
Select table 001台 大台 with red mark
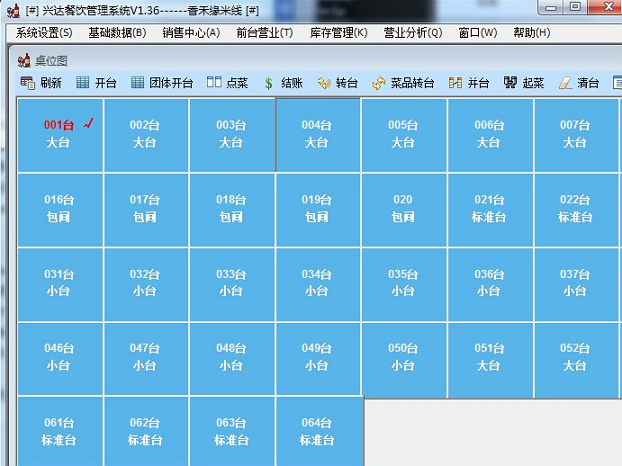click(x=60, y=135)
